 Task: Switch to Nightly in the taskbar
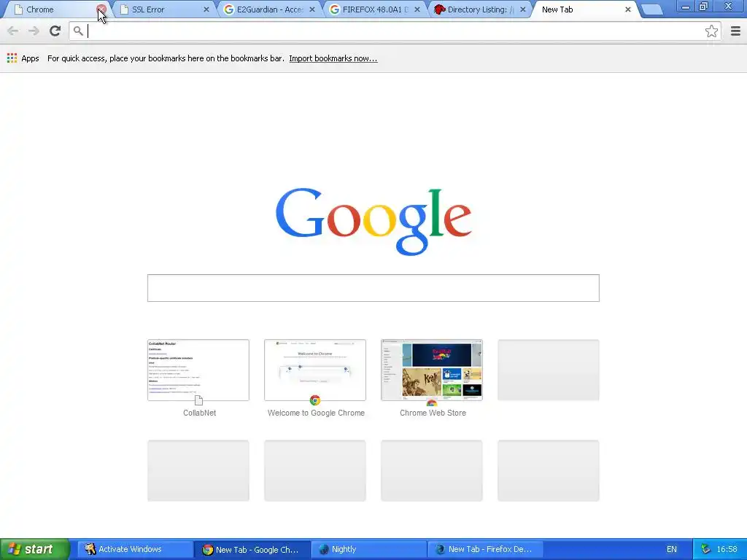coord(368,549)
